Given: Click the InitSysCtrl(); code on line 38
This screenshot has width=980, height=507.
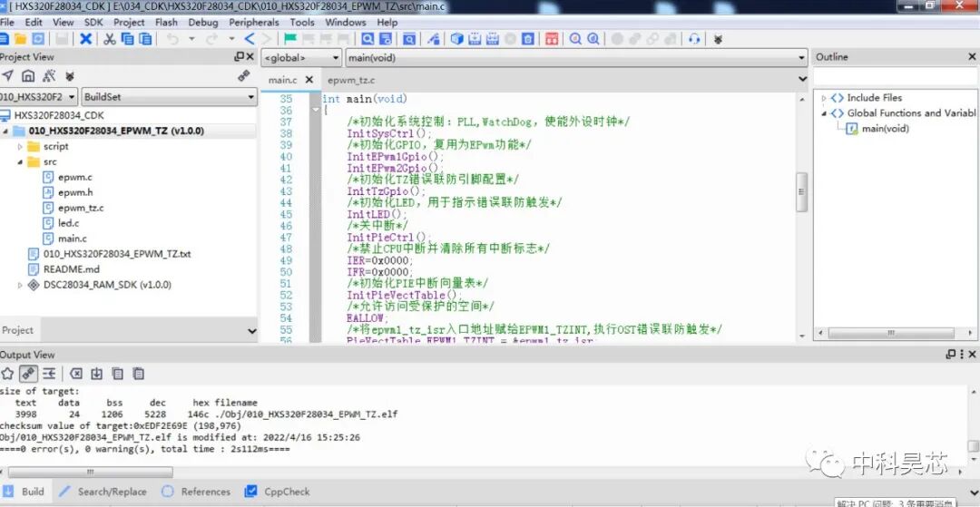Looking at the screenshot, I should point(389,133).
